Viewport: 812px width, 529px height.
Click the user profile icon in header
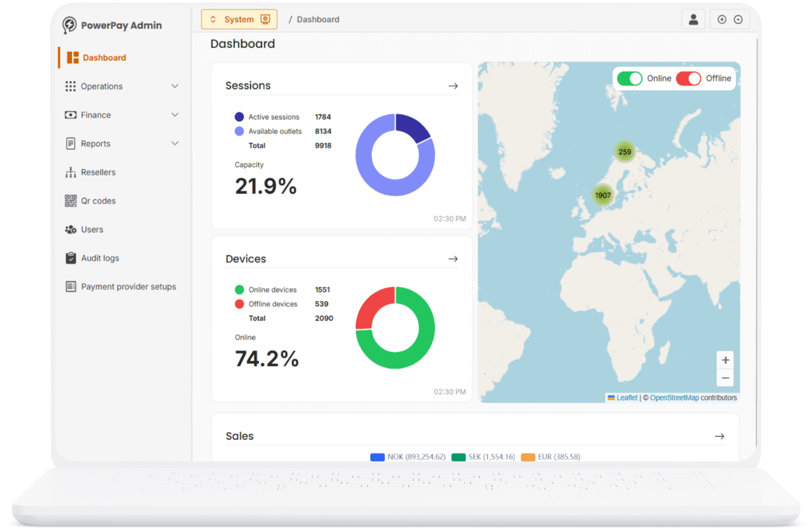pyautogui.click(x=693, y=19)
